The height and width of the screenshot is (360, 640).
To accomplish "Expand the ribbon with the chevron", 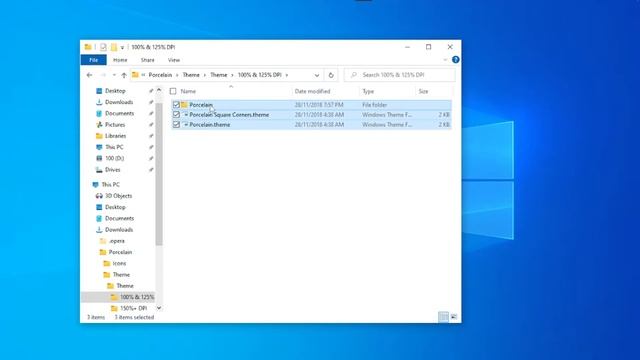I will (x=445, y=60).
